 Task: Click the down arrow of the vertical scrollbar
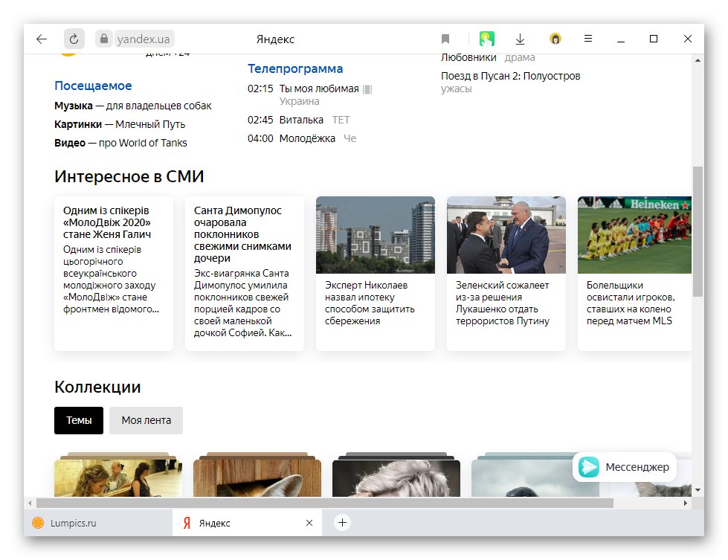[x=697, y=490]
